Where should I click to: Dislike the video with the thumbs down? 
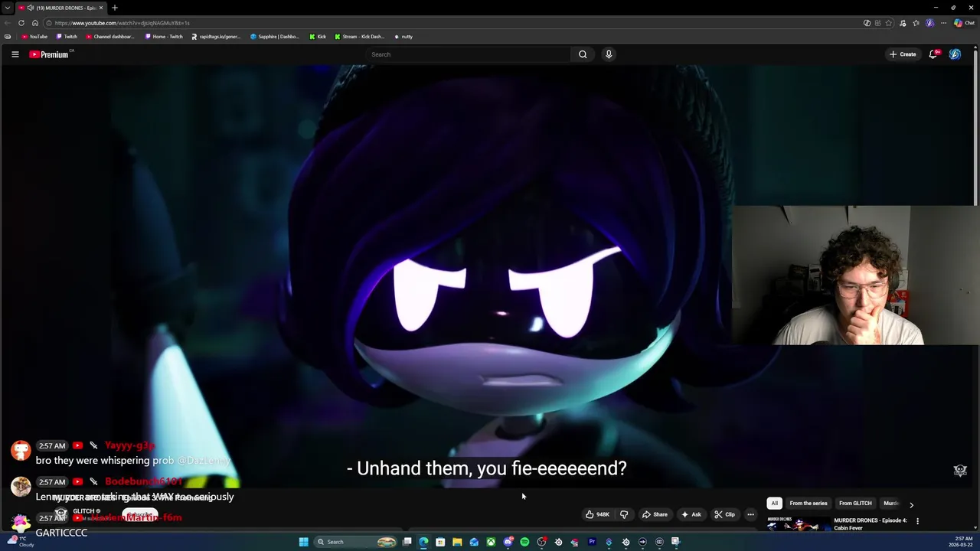624,514
